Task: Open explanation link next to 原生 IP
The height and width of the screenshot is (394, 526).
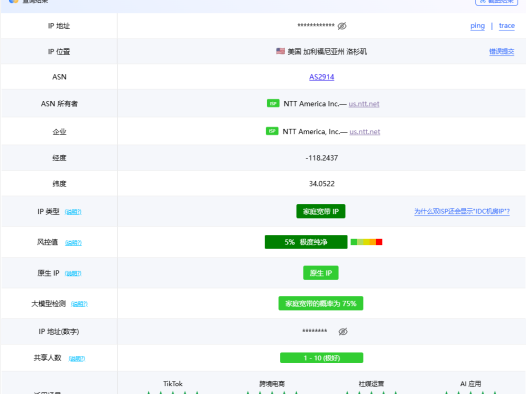Action: (x=73, y=273)
